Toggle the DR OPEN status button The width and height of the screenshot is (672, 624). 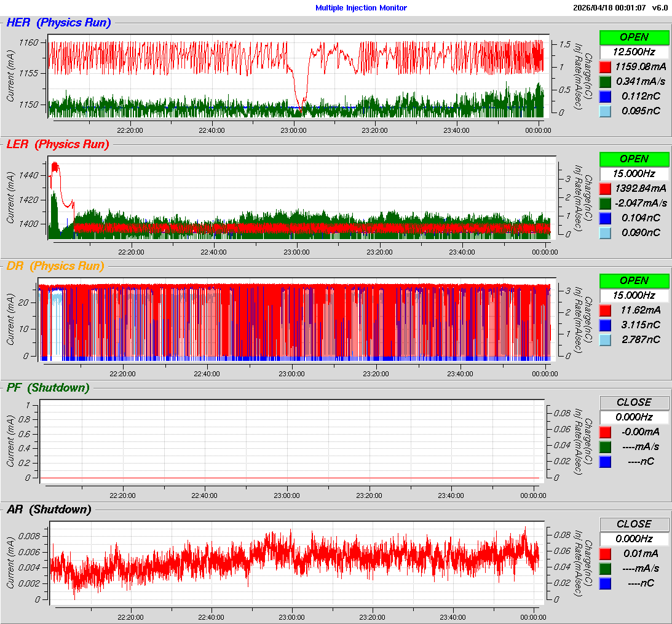pyautogui.click(x=634, y=280)
